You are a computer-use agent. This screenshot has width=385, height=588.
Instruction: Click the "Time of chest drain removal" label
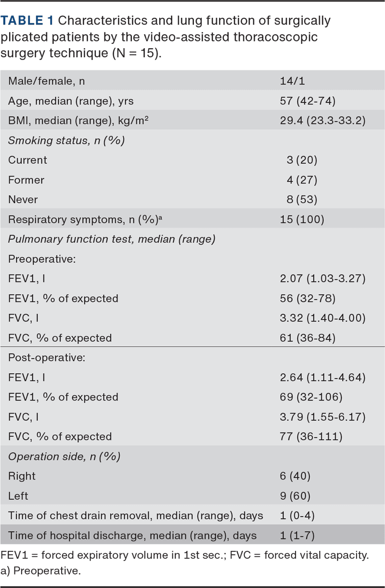(136, 516)
